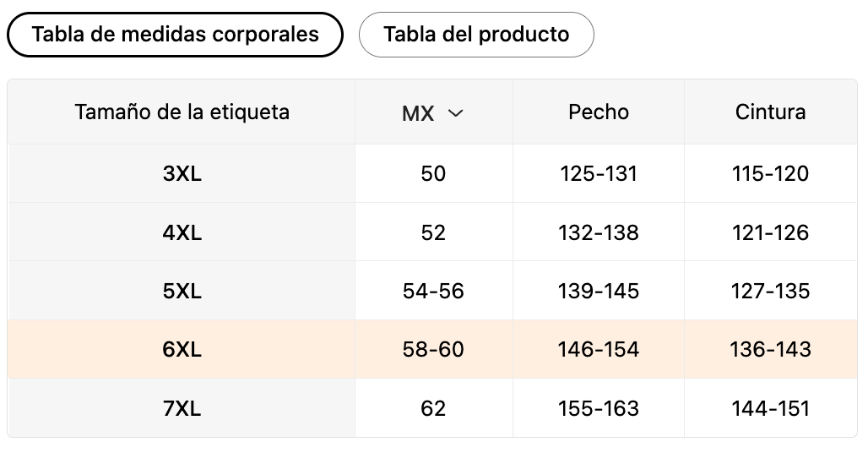
Task: Click the 127-135 waist measurement cell
Action: pos(770,292)
